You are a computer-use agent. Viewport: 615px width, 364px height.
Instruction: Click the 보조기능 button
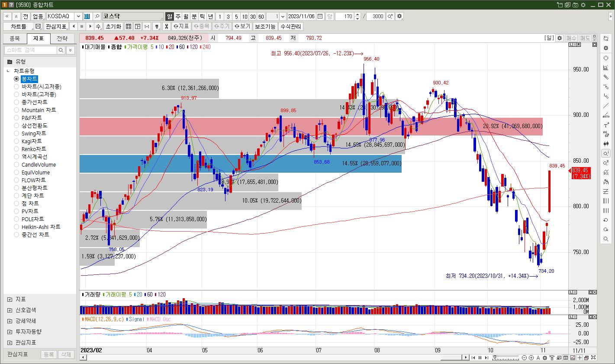265,26
